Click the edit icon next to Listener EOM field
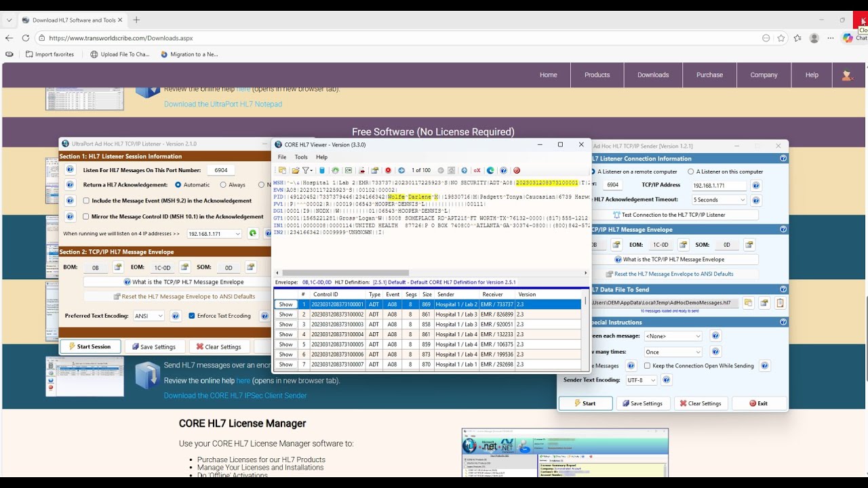This screenshot has width=868, height=488. [184, 268]
